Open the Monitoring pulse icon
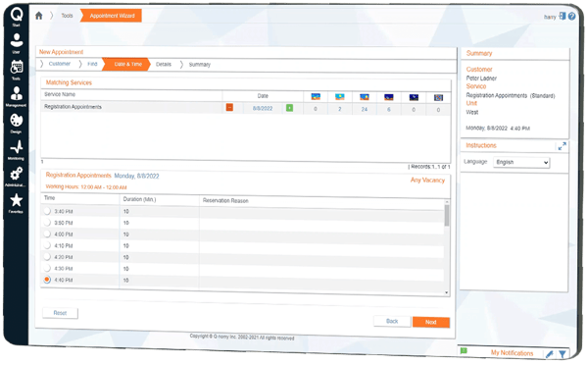 (x=17, y=149)
